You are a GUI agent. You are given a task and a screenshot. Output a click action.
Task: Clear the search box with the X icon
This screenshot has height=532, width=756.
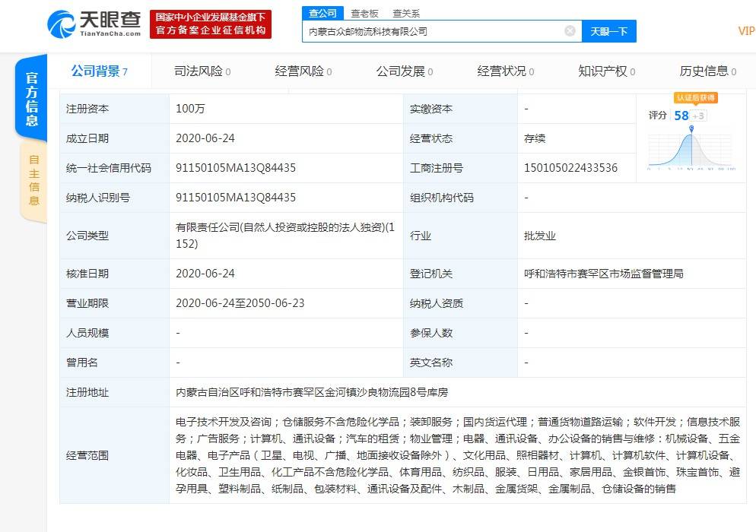570,30
